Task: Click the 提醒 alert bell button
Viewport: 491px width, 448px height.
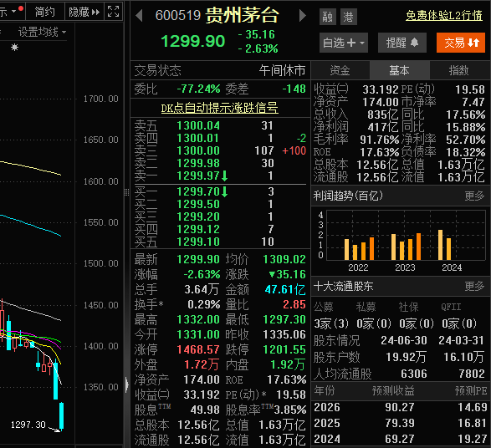Action: [x=402, y=43]
